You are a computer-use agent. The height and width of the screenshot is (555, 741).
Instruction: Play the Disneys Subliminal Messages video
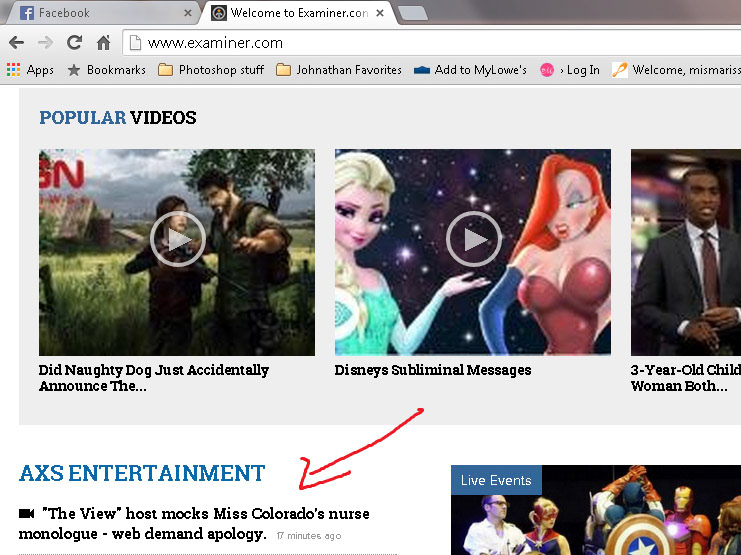coord(474,239)
